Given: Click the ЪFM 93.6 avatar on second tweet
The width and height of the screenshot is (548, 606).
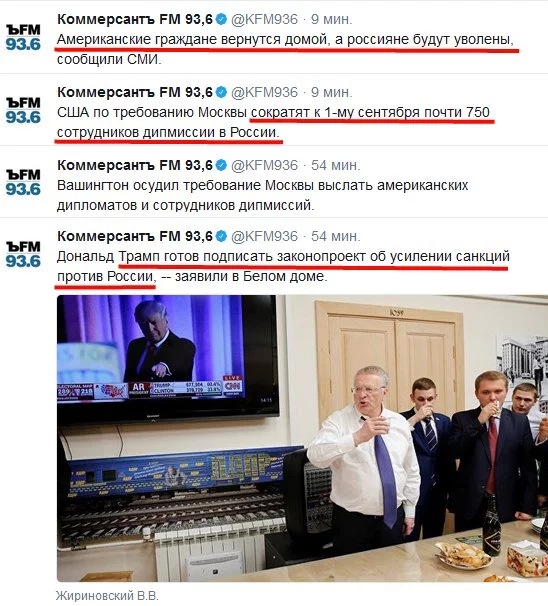Looking at the screenshot, I should pyautogui.click(x=23, y=111).
